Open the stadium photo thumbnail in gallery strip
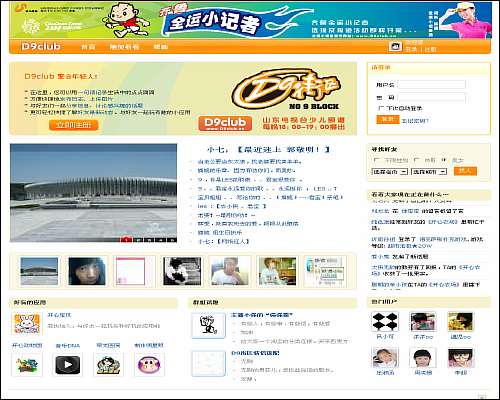The image size is (500, 400). coord(39,271)
